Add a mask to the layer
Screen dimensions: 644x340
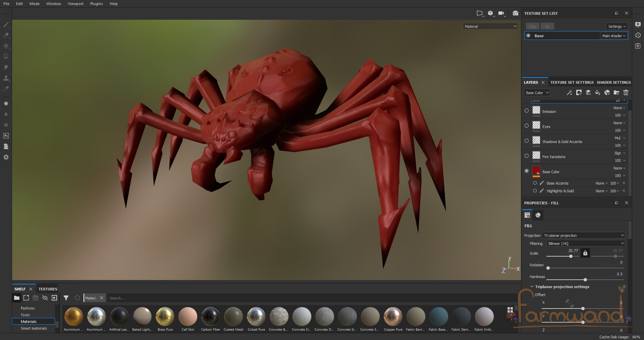click(579, 92)
